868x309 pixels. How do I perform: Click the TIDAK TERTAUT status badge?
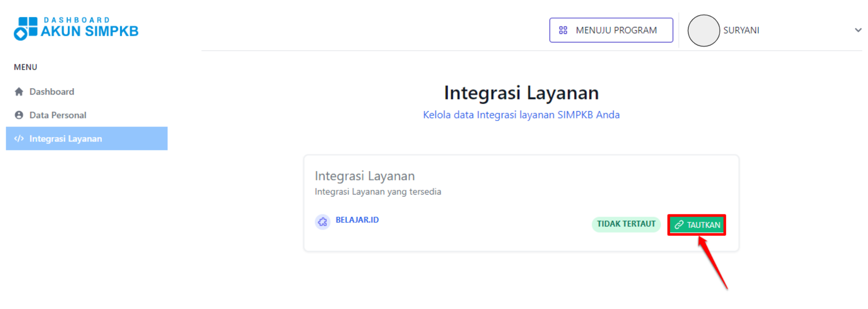pos(626,224)
